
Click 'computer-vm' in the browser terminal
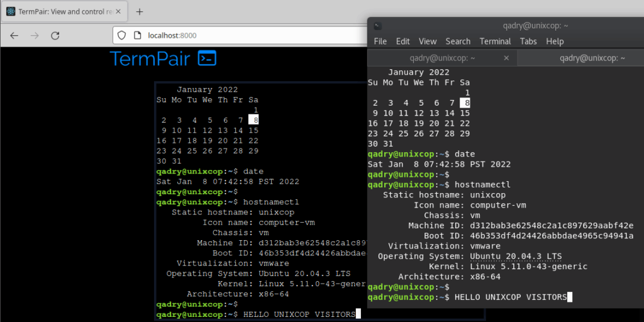[x=287, y=223]
